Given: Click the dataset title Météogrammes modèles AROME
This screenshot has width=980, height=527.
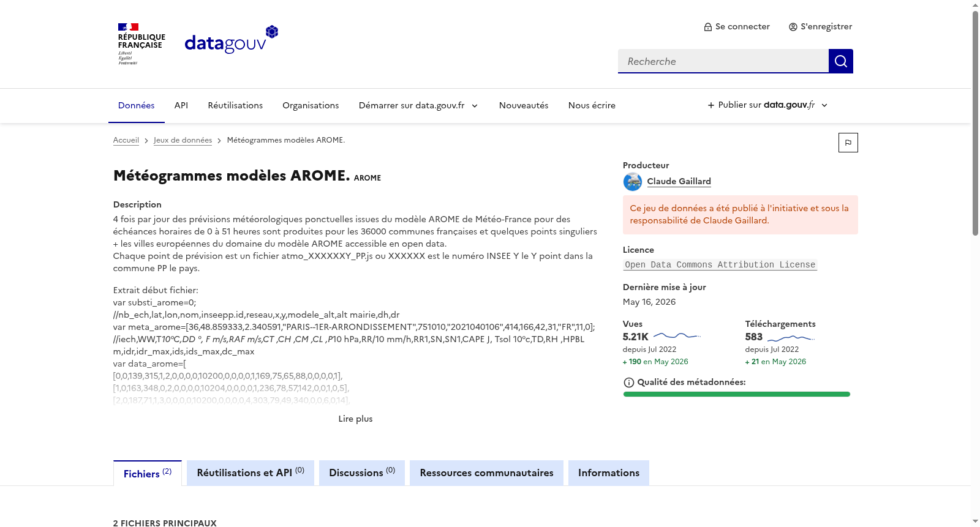Looking at the screenshot, I should coord(232,176).
